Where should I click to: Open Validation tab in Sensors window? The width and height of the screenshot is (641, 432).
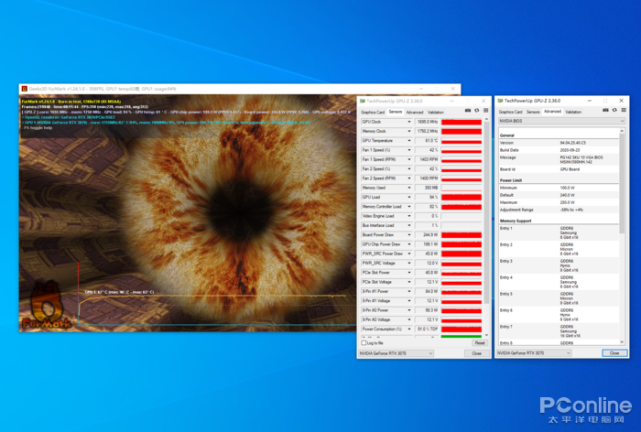pos(435,112)
